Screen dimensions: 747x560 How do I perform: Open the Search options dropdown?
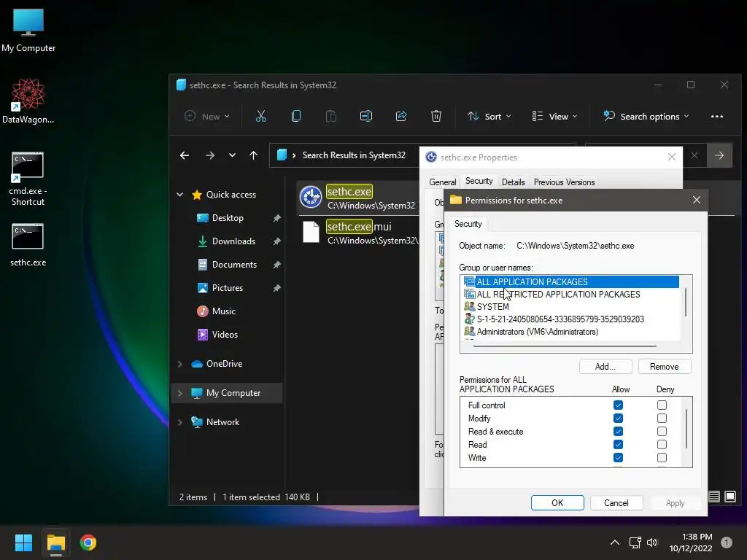(646, 116)
